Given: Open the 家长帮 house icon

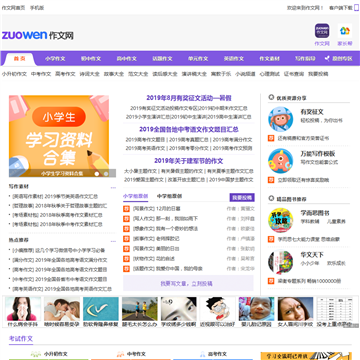Looking at the screenshot, I should pyautogui.click(x=345, y=31).
